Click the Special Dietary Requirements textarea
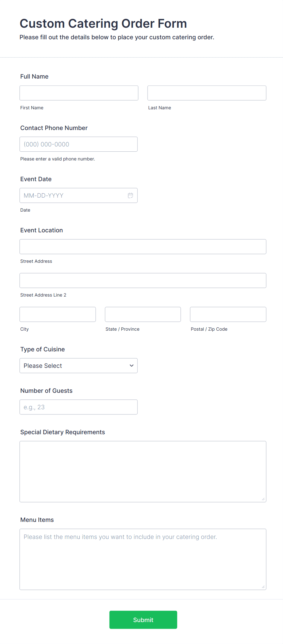This screenshot has height=644, width=283. 143,471
